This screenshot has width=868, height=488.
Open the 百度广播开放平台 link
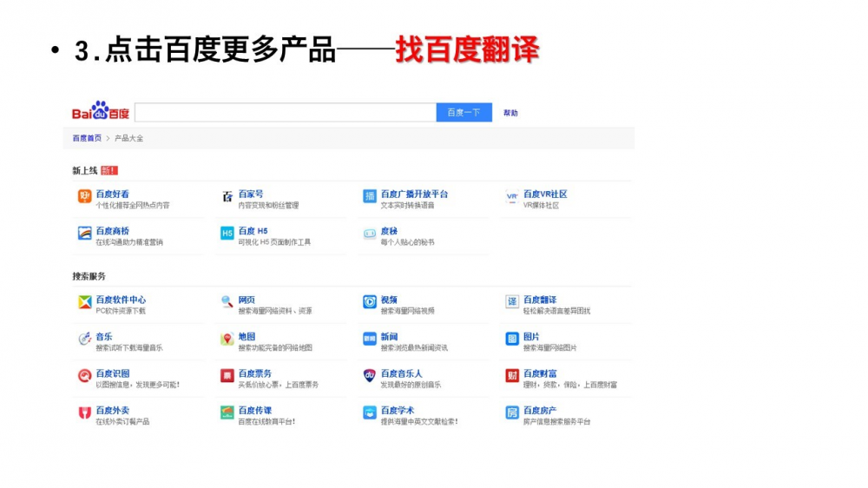point(414,194)
